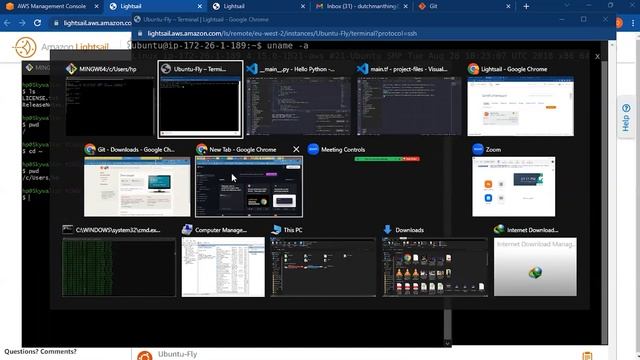This screenshot has width=640, height=360.
Task: Click the Internet Download Manager globe icon
Action: click(x=499, y=230)
